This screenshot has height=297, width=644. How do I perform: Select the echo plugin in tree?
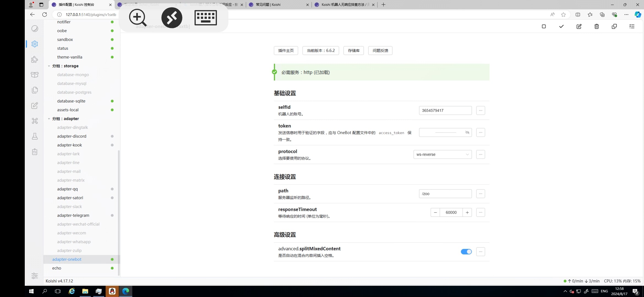[x=57, y=268]
